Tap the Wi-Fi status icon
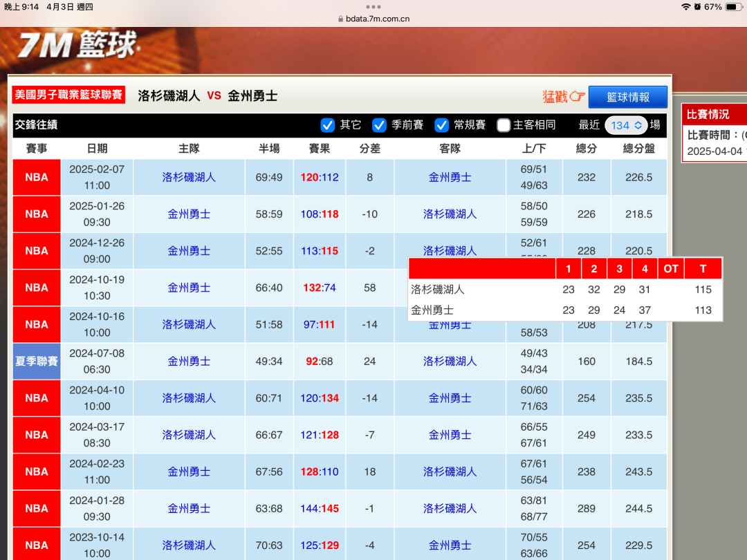Image resolution: width=747 pixels, height=560 pixels. click(685, 7)
